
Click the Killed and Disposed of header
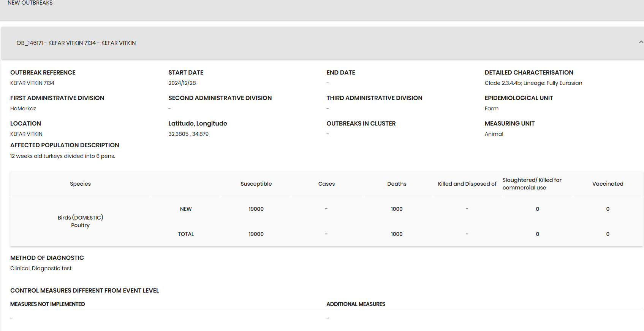[467, 184]
